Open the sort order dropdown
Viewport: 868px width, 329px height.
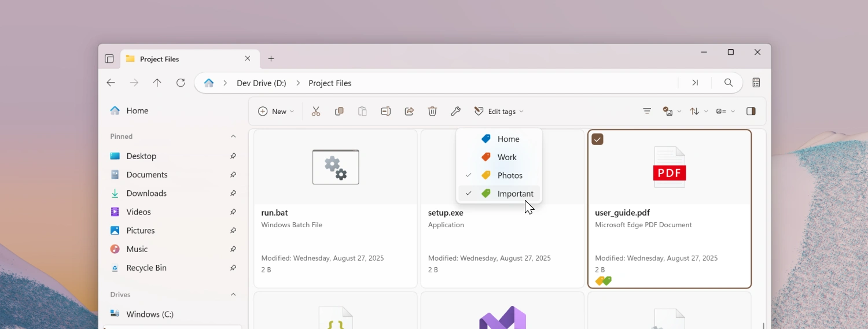(699, 112)
